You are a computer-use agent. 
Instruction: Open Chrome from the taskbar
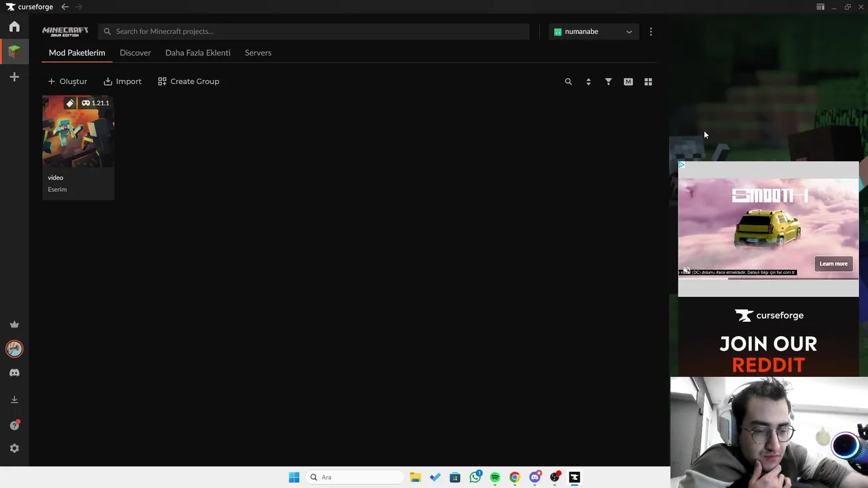coord(515,477)
